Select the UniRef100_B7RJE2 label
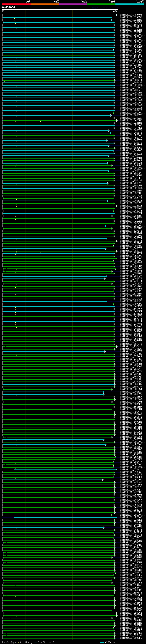This screenshot has height=644, width=146. coord(131,605)
